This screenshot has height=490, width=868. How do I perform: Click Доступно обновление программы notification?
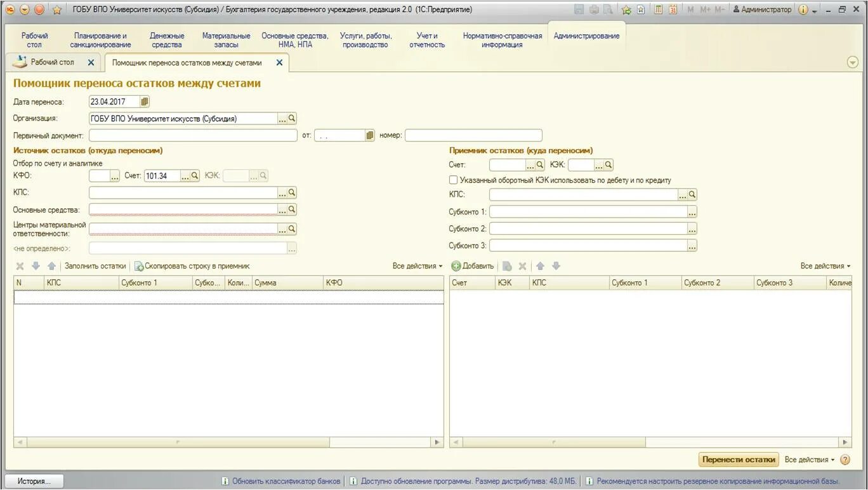point(463,481)
